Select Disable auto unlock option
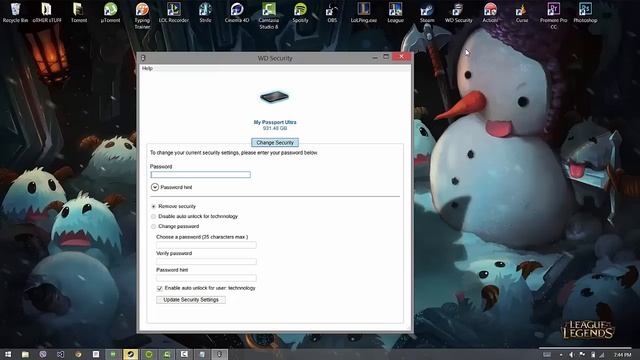 coord(153,216)
